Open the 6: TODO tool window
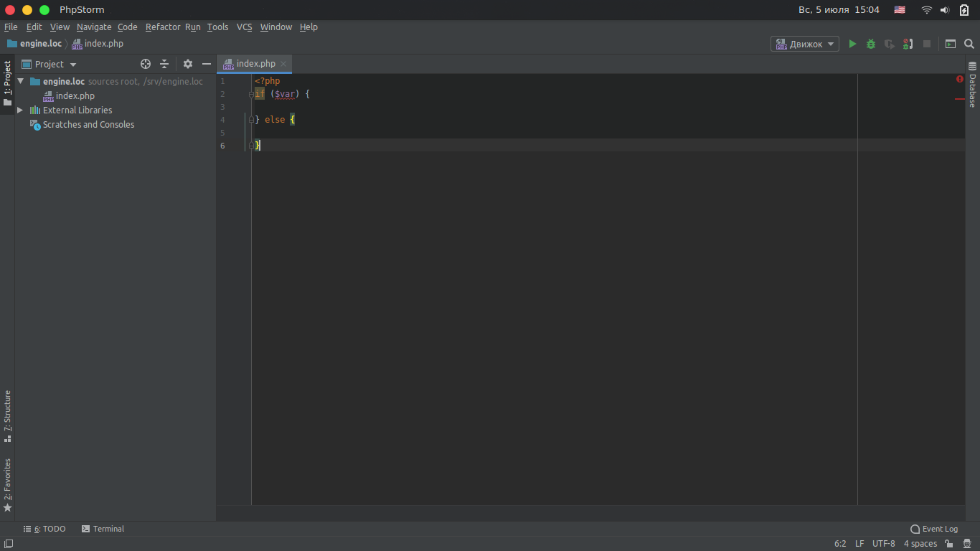Image resolution: width=980 pixels, height=551 pixels. click(44, 529)
